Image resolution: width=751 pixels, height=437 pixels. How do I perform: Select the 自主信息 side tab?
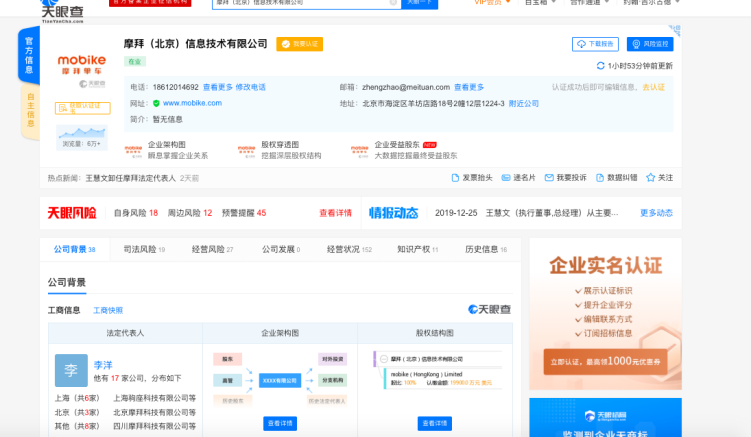pyautogui.click(x=31, y=111)
